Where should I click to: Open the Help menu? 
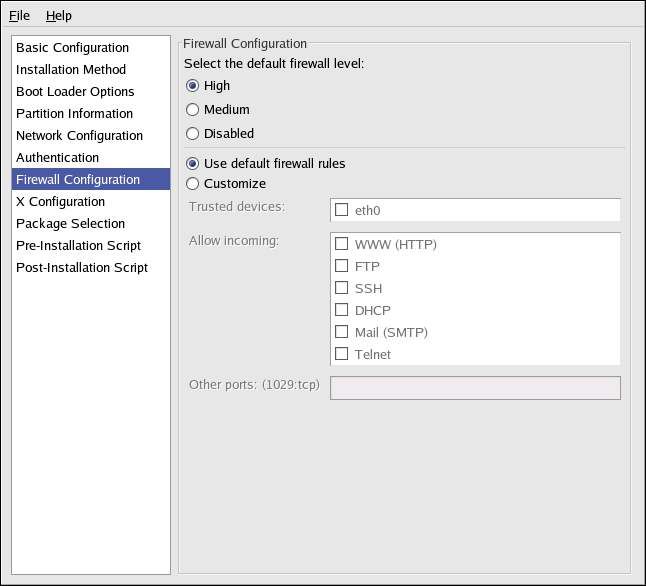[x=59, y=16]
